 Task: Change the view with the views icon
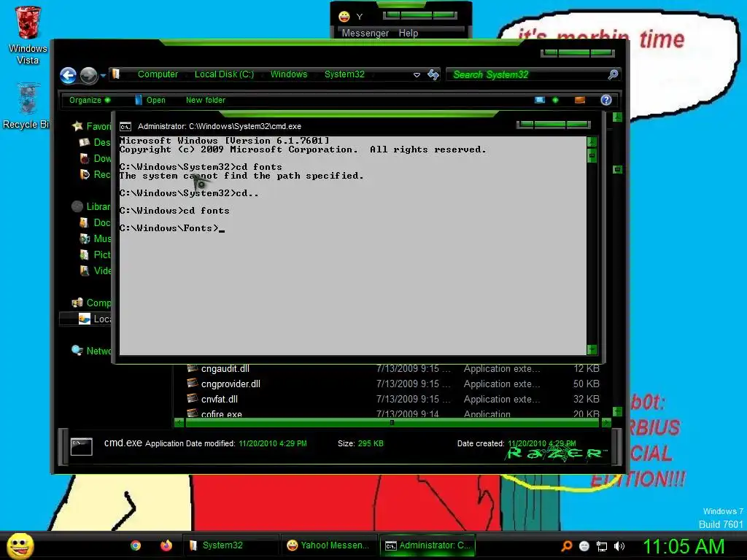pyautogui.click(x=540, y=100)
